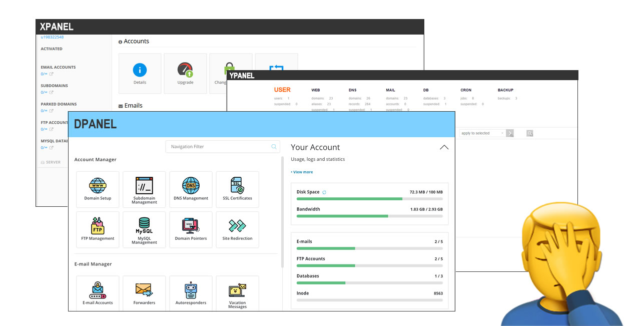The width and height of the screenshot is (644, 326).
Task: Open Autoresponders in DPANEL
Action: click(191, 293)
